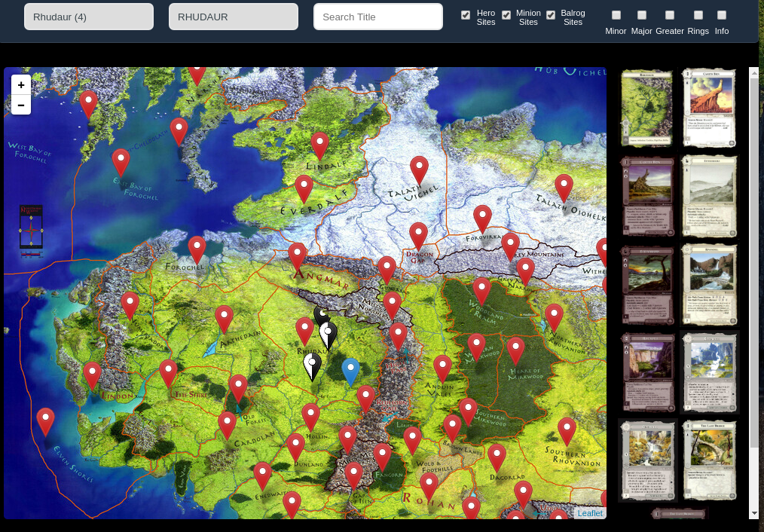Open the RHUDAUR site dropdown
Screen dimensions: 764x532
[x=234, y=17]
